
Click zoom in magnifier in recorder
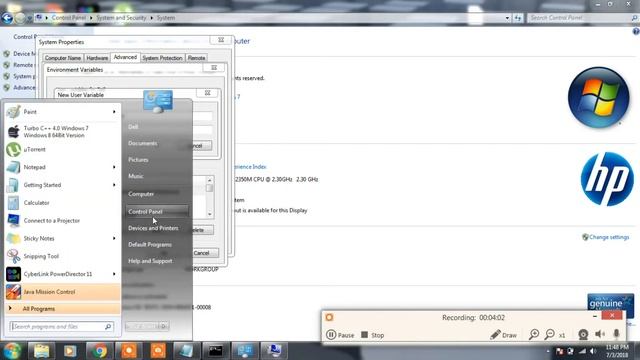[x=534, y=335]
